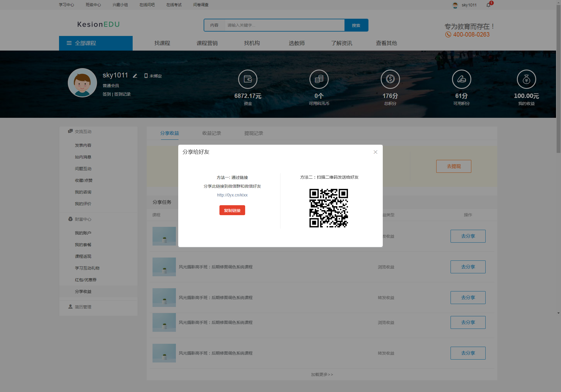The image size is (561, 392).
Task: Click the red 复制链接 button
Action: 232,210
